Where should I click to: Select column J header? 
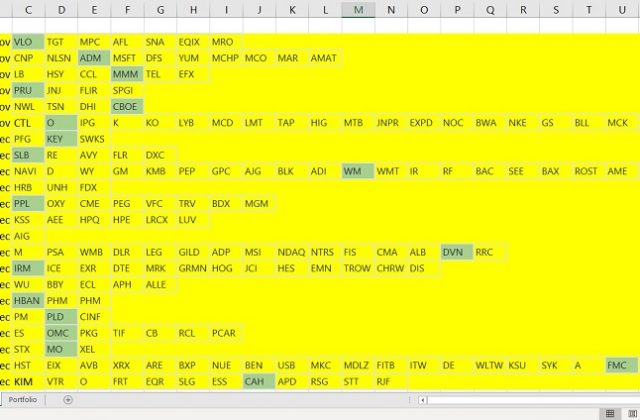point(259,10)
